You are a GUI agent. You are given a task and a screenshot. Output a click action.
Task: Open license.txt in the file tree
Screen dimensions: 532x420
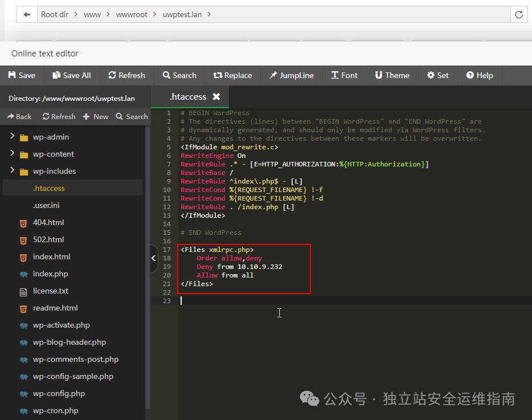tap(51, 291)
